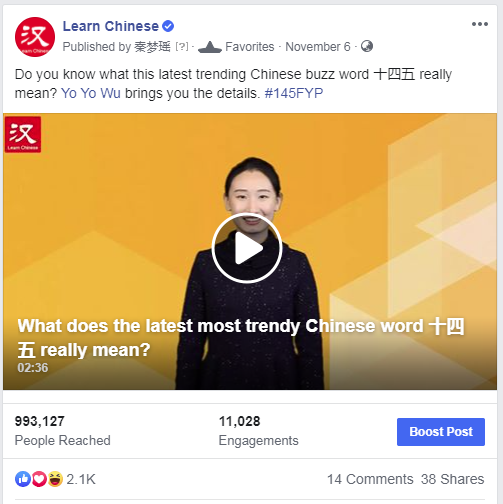Click the November 6 post date
503x504 pixels.
pyautogui.click(x=318, y=47)
